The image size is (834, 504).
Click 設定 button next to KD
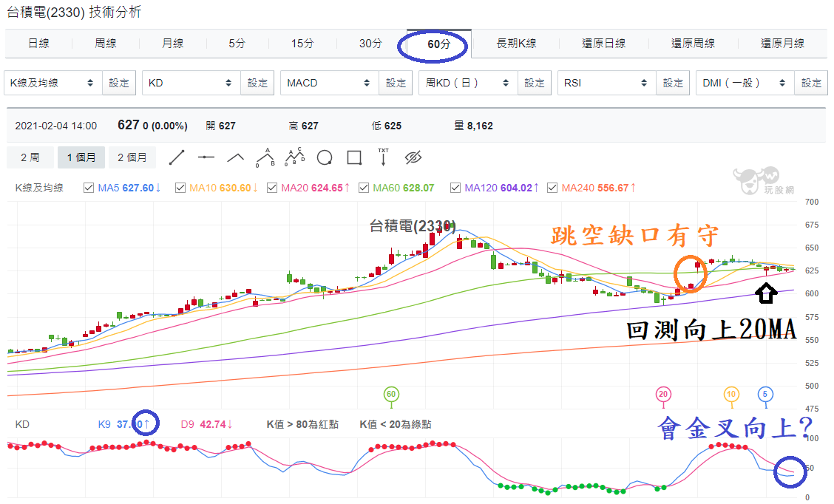tap(257, 83)
